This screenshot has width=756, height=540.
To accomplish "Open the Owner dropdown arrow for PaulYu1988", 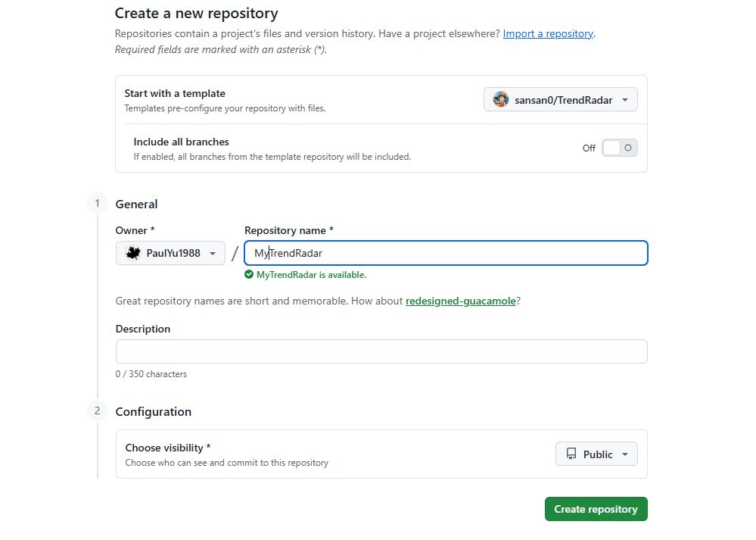I will coord(213,254).
